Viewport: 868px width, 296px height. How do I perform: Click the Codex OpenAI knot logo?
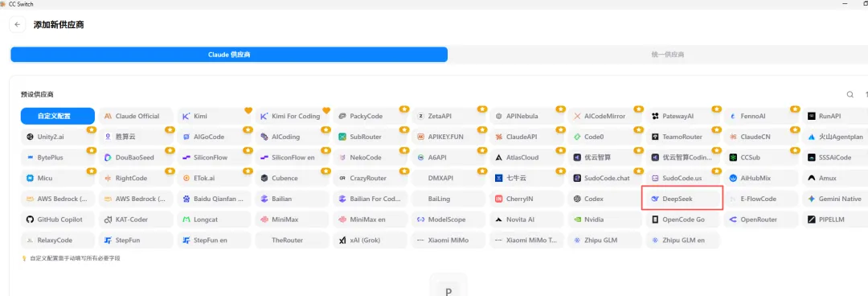577,199
